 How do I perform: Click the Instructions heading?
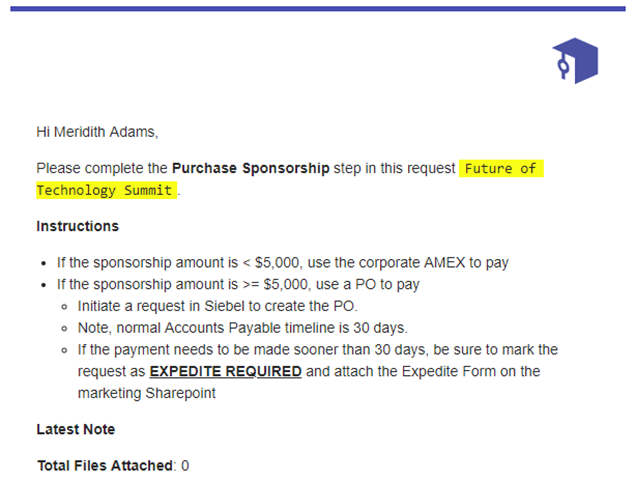pos(77,226)
